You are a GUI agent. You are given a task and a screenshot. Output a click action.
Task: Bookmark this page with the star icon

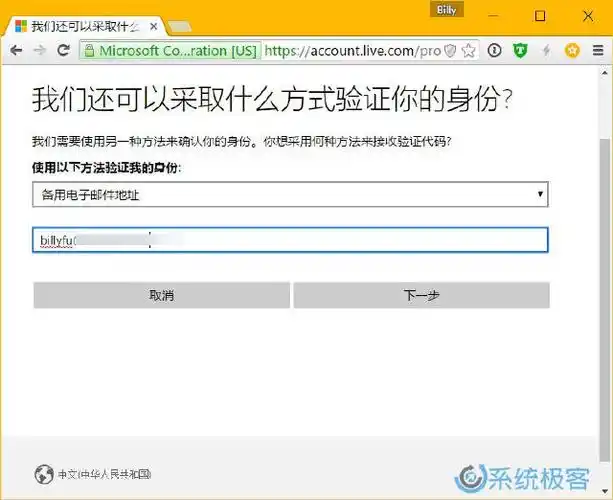tap(468, 50)
